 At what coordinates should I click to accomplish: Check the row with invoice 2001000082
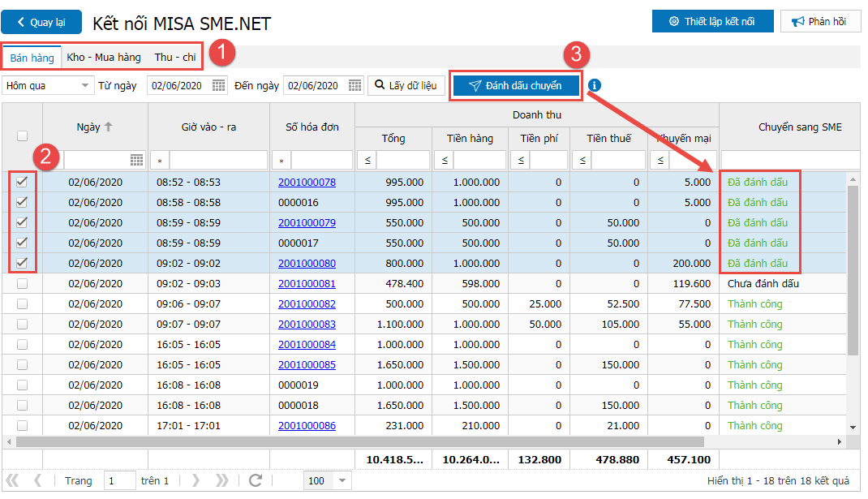coord(22,303)
